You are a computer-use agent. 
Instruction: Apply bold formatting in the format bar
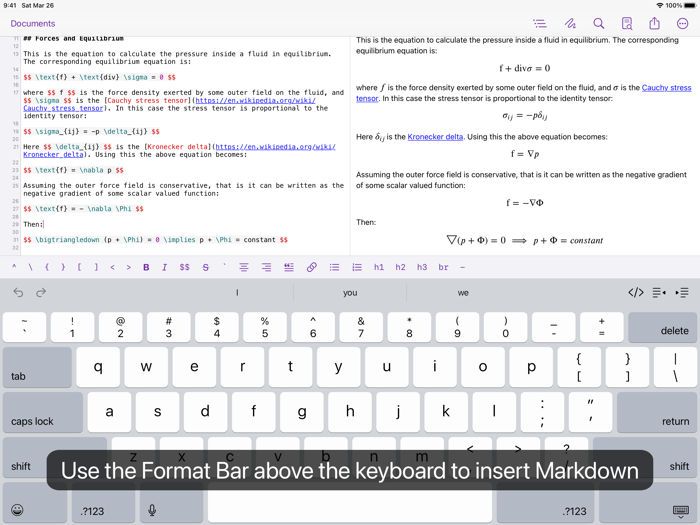point(146,267)
